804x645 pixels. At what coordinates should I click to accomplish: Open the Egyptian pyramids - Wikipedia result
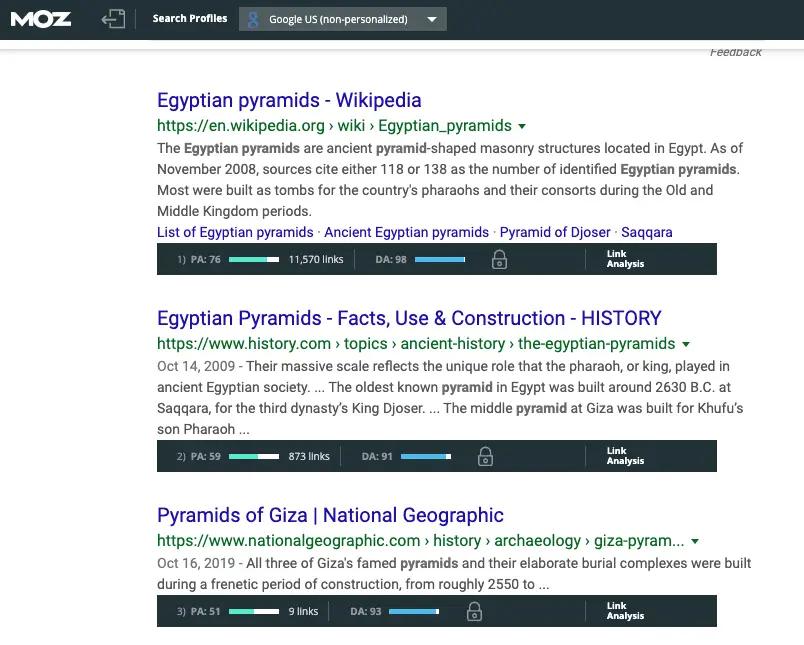[x=289, y=100]
